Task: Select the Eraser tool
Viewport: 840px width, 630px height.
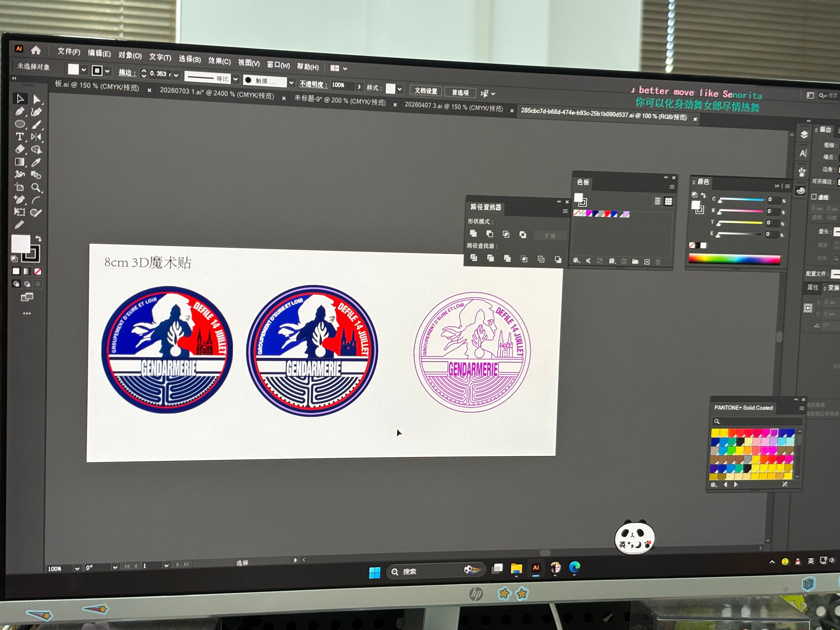Action: [x=20, y=149]
